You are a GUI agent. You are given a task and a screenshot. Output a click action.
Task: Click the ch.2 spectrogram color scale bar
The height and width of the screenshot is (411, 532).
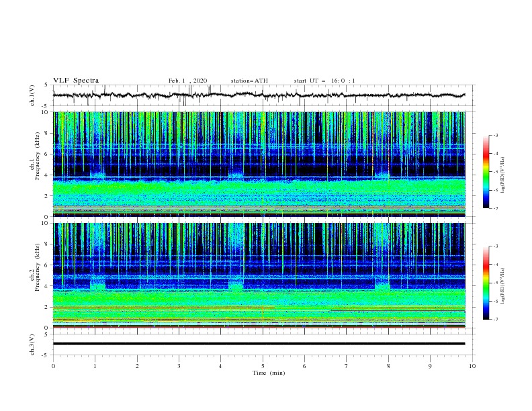coord(486,283)
